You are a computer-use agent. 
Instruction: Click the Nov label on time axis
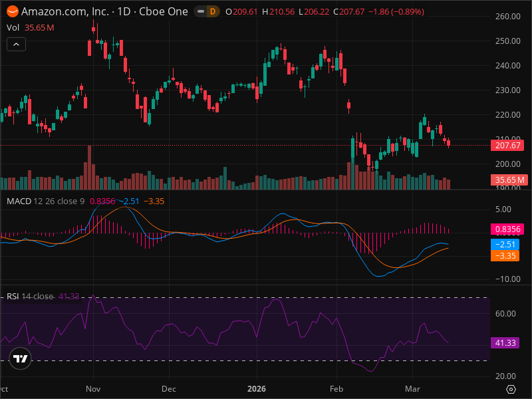point(93,389)
